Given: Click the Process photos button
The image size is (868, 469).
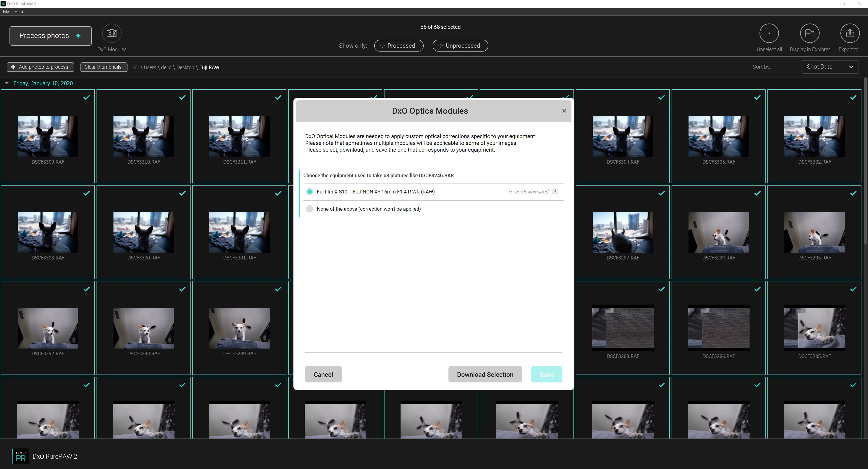Looking at the screenshot, I should click(x=51, y=36).
